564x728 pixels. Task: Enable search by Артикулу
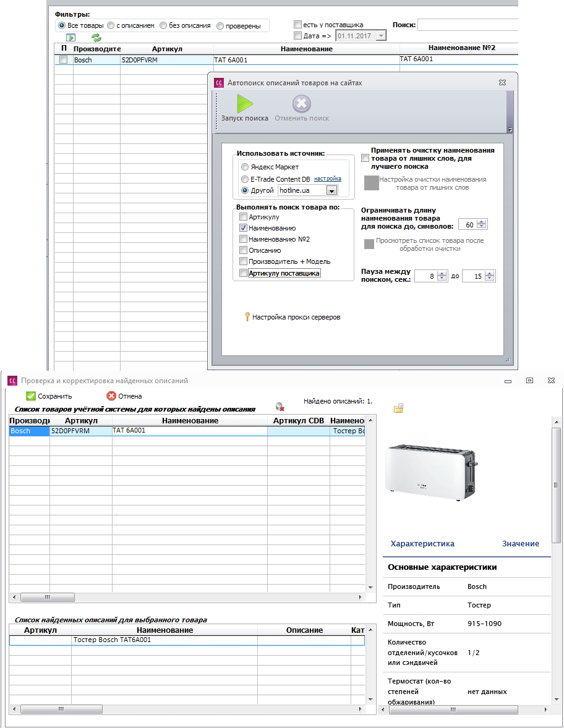click(243, 217)
